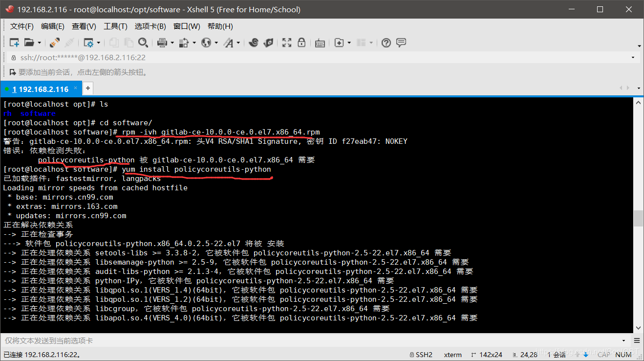Open the address bar dropdown arrow
The width and height of the screenshot is (644, 361).
tap(633, 58)
